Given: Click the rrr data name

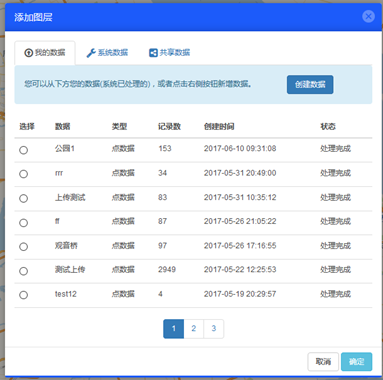Looking at the screenshot, I should pyautogui.click(x=59, y=173).
